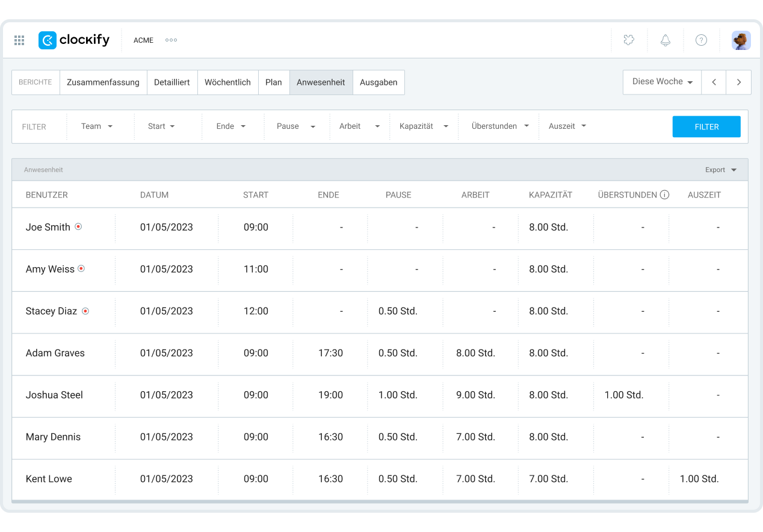This screenshot has width=763, height=532.
Task: Open the Export dropdown
Action: coord(721,170)
